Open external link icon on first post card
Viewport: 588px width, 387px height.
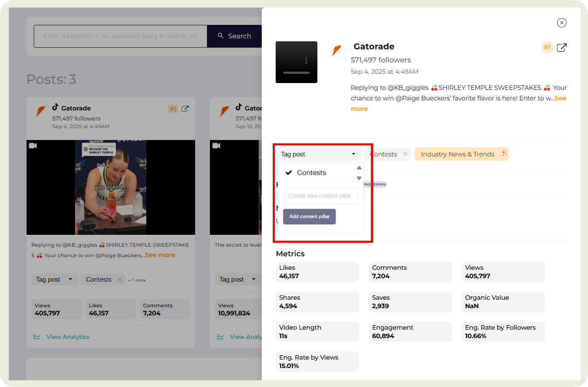(185, 109)
